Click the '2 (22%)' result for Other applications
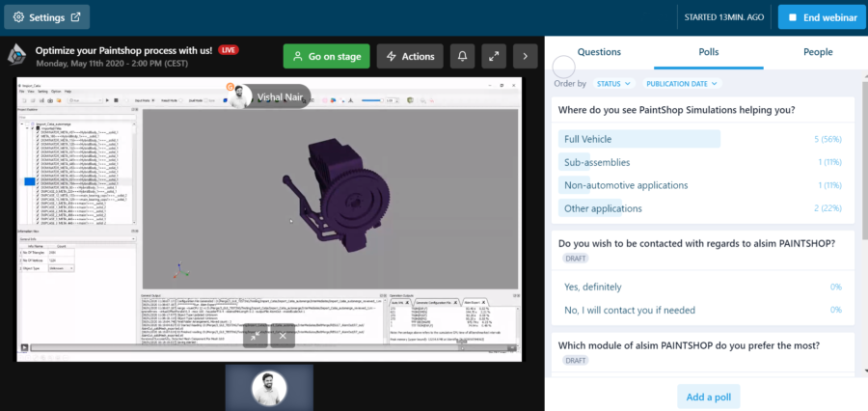Image resolution: width=868 pixels, height=411 pixels. click(827, 208)
